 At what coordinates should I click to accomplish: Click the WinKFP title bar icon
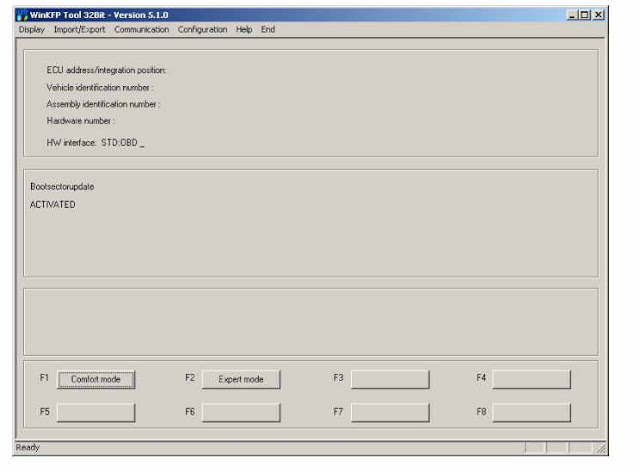pyautogui.click(x=22, y=15)
